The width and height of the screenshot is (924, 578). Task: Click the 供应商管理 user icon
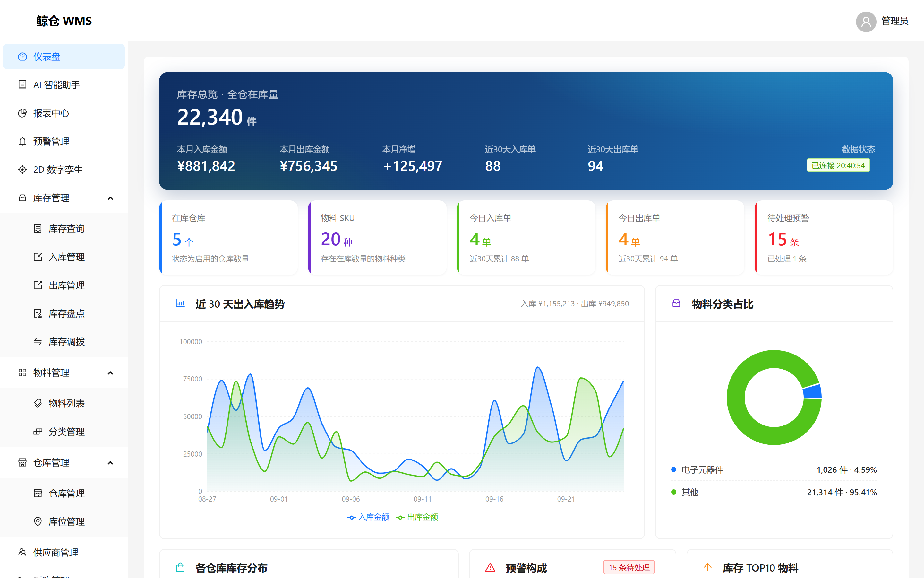(22, 552)
